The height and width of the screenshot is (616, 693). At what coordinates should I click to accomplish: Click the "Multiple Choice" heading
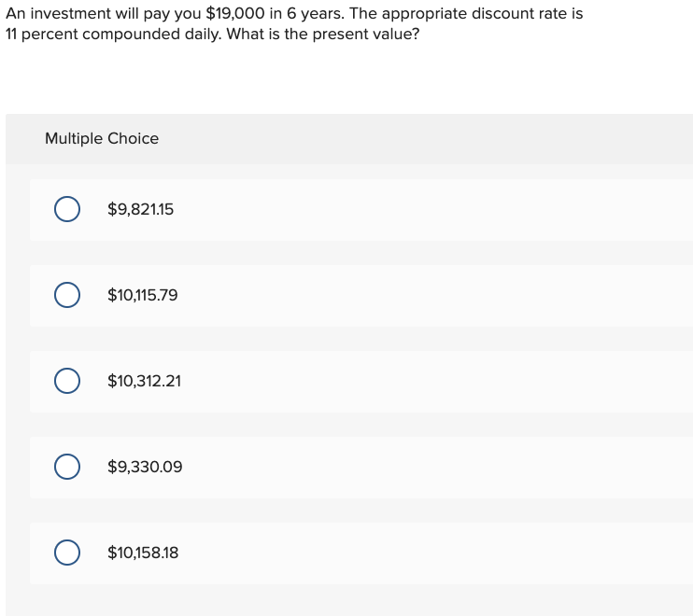[x=102, y=138]
